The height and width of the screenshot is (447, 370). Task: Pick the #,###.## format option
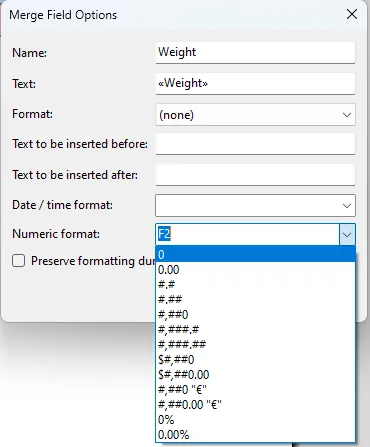[255, 344]
